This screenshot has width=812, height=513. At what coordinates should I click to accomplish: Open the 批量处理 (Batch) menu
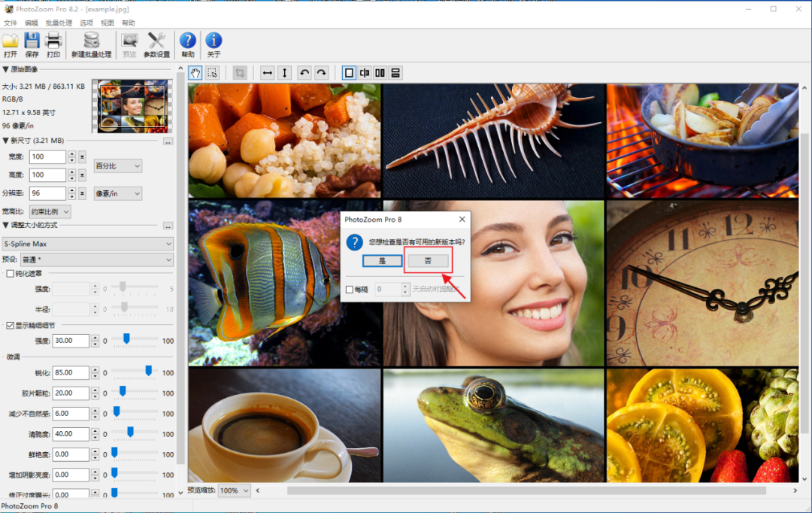[x=59, y=23]
